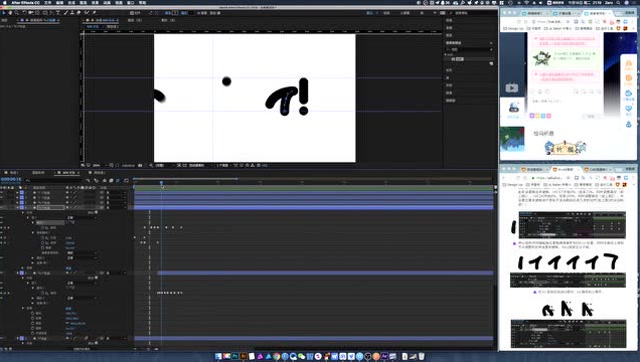Select the Pen tool
The image size is (640, 362).
point(51,13)
